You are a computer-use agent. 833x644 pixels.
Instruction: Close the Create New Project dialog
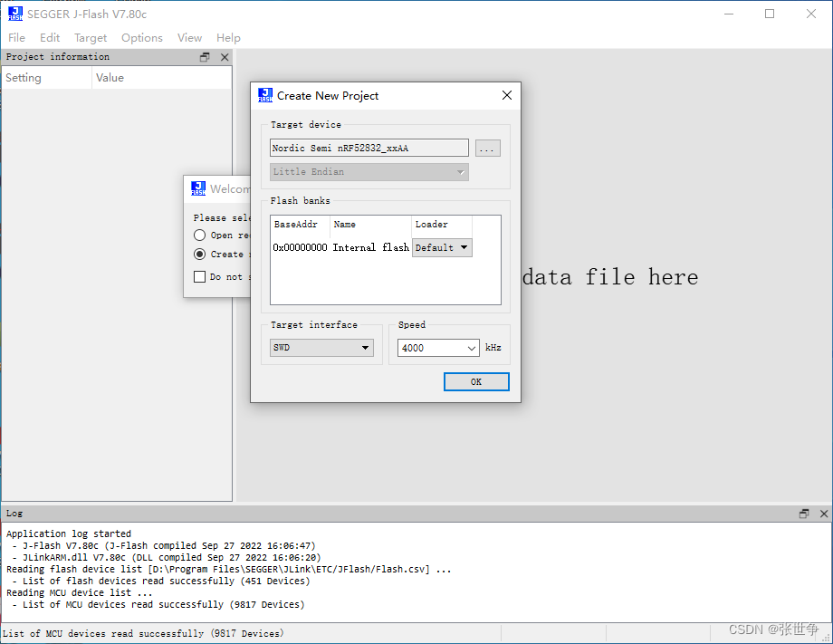tap(507, 95)
